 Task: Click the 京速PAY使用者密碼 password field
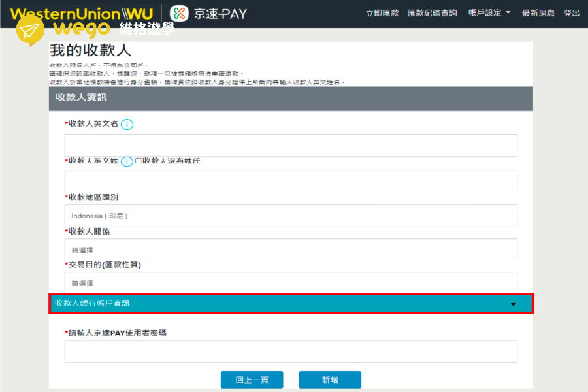[x=291, y=351]
